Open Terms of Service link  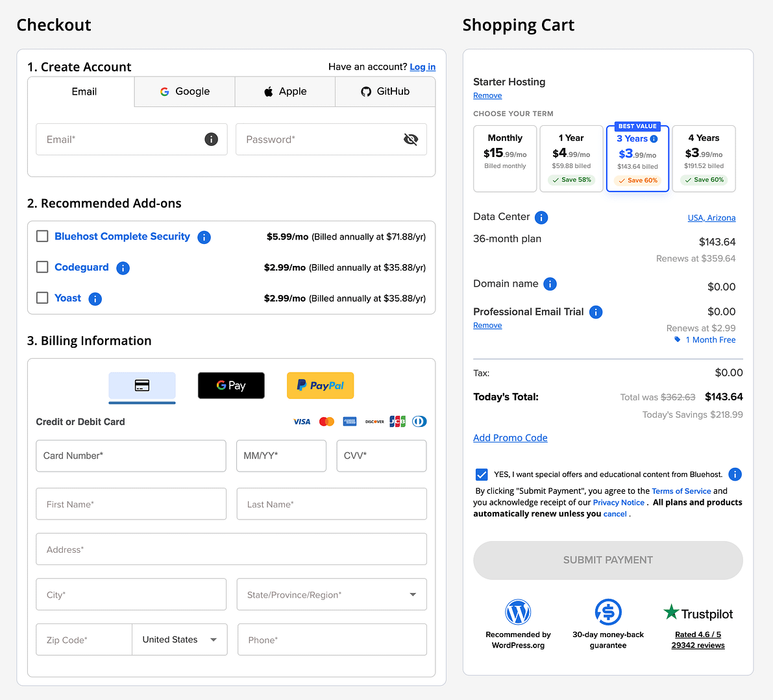pos(681,491)
